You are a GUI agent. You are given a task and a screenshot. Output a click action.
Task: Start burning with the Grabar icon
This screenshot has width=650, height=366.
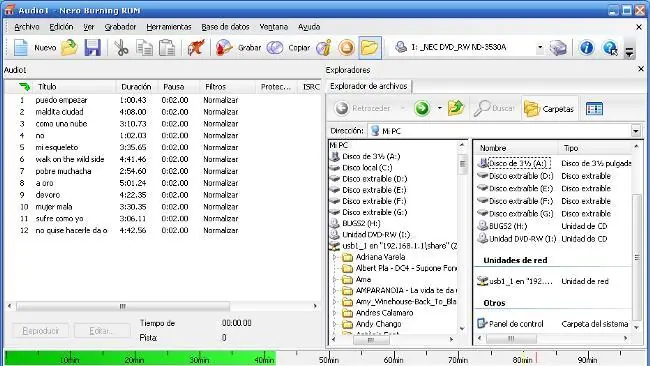point(224,48)
